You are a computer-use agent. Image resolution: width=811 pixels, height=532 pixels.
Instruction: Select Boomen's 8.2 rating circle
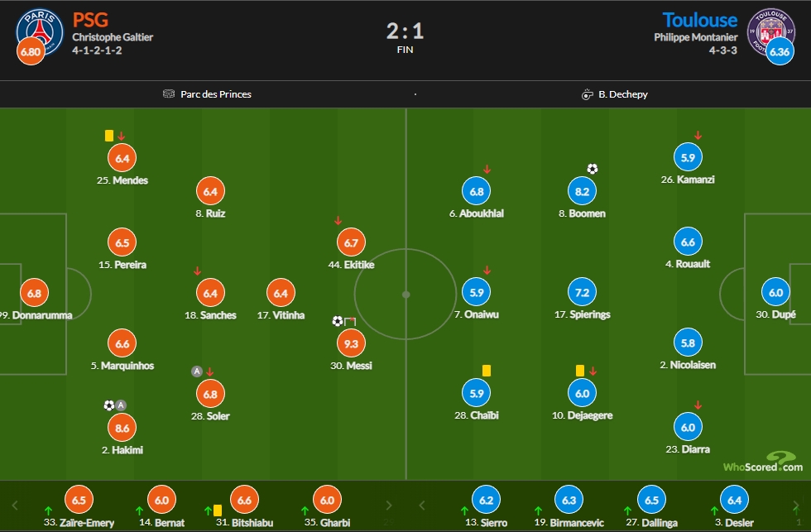pyautogui.click(x=582, y=191)
